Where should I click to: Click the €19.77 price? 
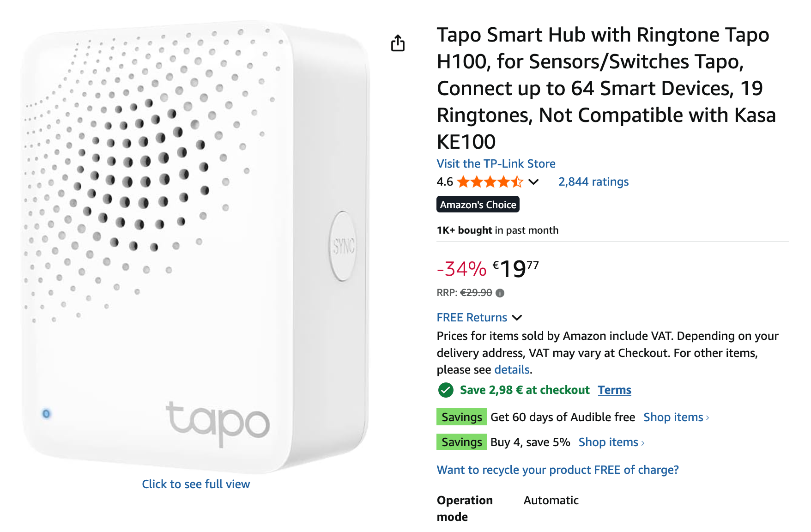(515, 269)
